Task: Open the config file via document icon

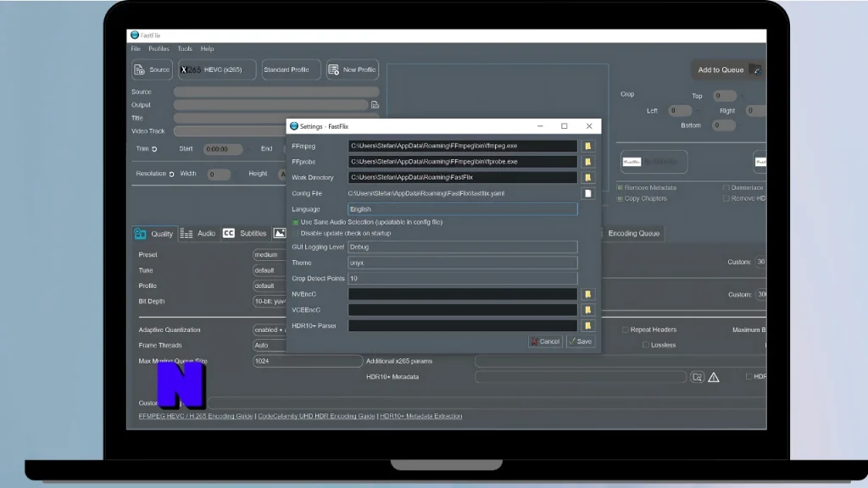Action: (x=588, y=194)
